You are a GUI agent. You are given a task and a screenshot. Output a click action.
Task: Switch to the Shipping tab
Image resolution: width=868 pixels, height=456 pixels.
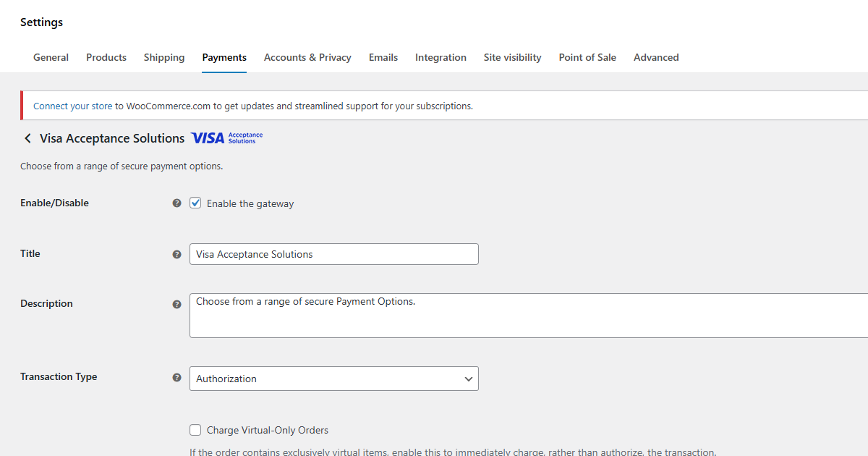tap(163, 57)
